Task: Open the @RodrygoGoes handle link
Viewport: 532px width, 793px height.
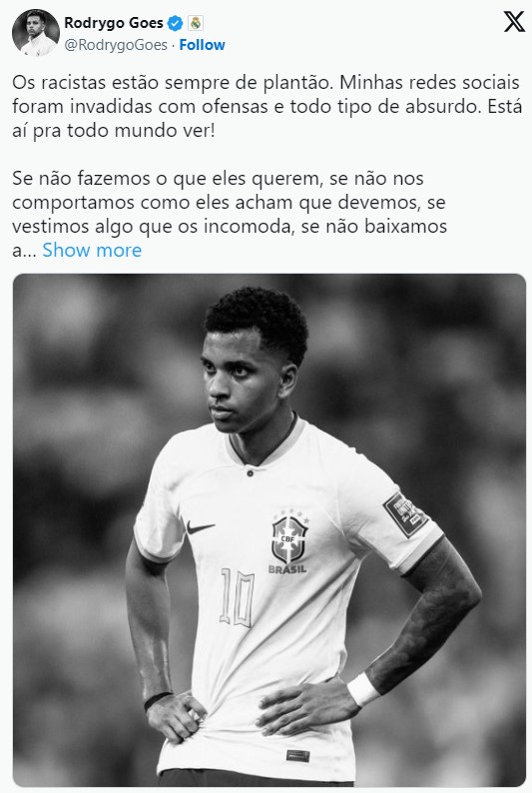Action: coord(116,45)
